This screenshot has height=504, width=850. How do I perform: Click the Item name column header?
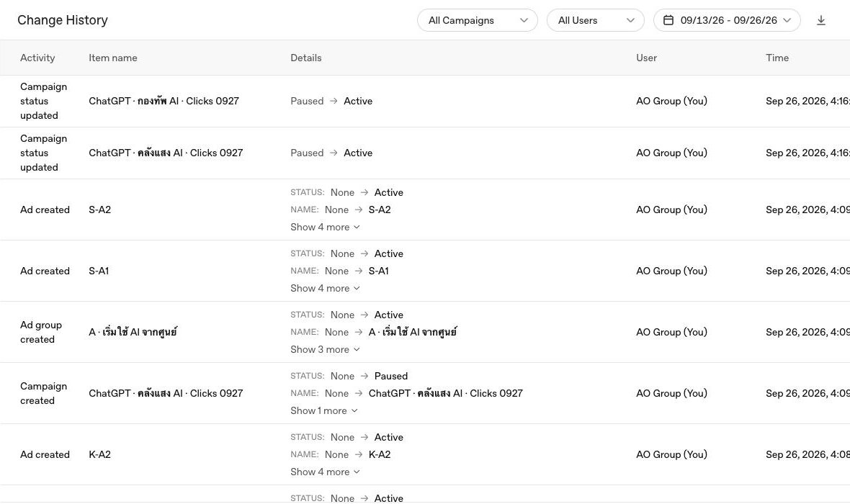(113, 58)
